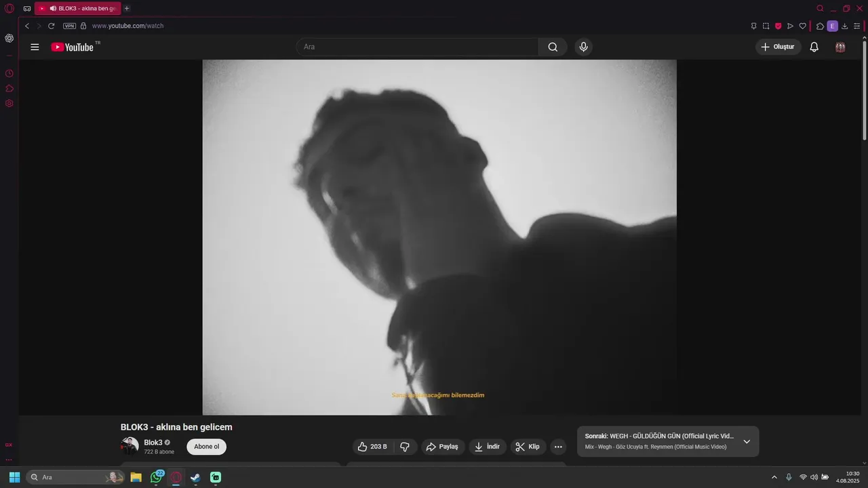868x488 pixels.
Task: Go back to the previous page
Action: [x=27, y=26]
